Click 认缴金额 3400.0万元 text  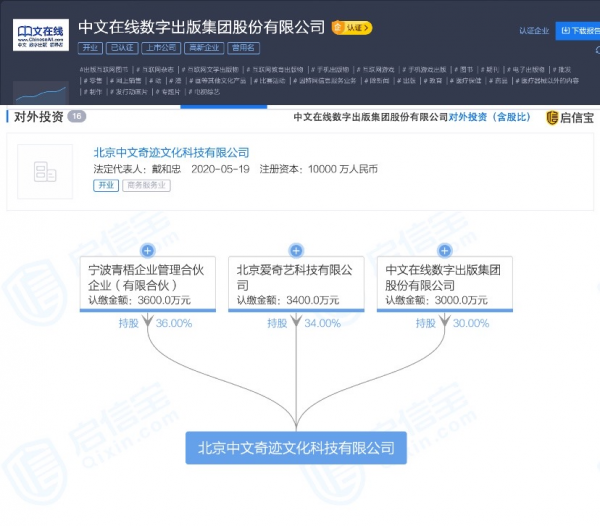pos(288,300)
